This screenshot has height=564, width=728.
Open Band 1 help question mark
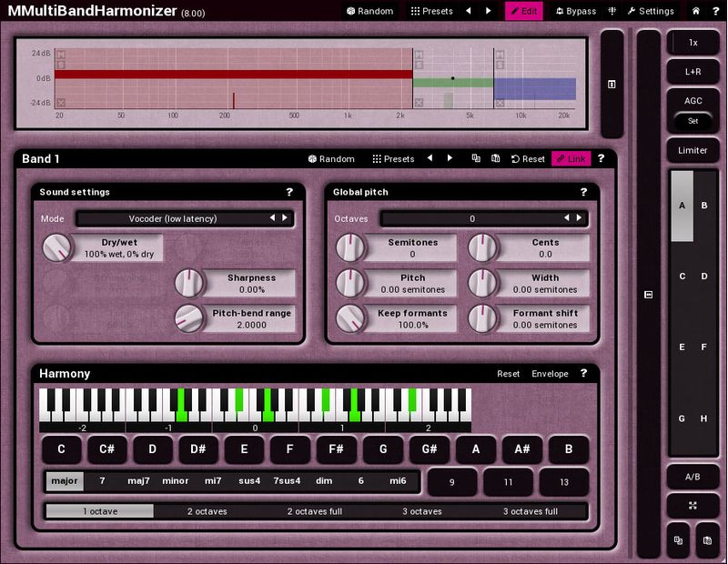point(602,158)
